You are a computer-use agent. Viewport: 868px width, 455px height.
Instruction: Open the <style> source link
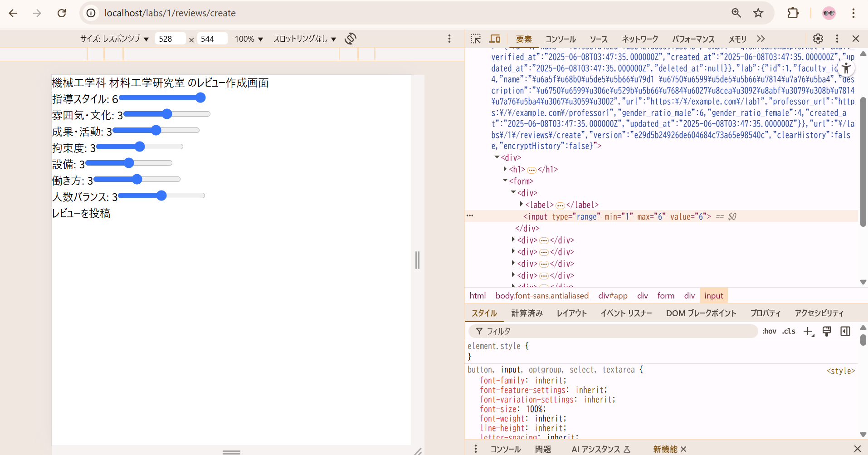coord(840,371)
